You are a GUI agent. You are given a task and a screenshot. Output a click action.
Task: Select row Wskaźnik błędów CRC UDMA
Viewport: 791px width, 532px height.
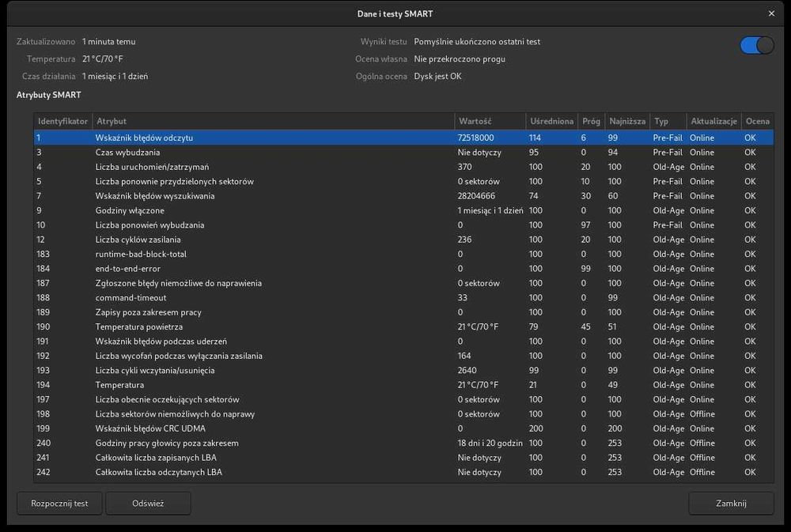403,428
